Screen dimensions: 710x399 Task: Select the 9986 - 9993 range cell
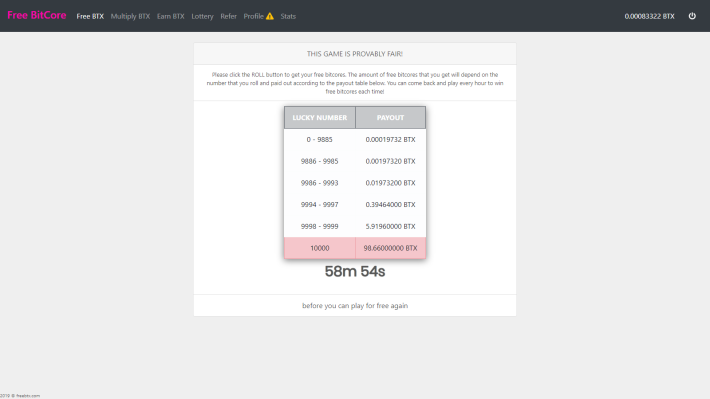(320, 183)
